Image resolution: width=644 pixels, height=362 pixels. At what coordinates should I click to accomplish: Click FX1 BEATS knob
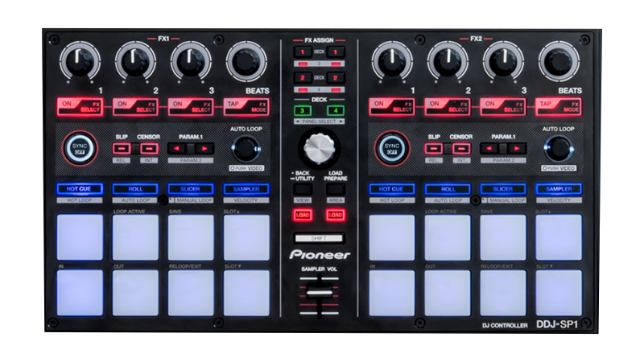[246, 62]
